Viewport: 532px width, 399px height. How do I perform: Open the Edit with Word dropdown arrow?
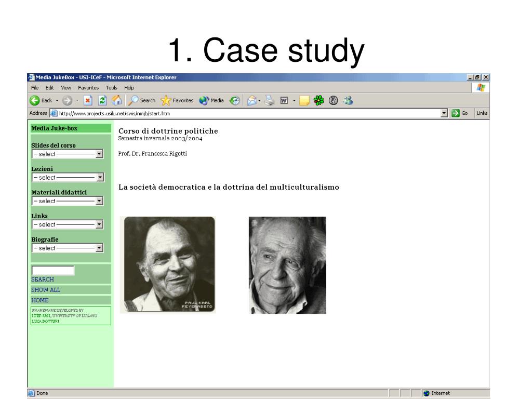pyautogui.click(x=294, y=100)
